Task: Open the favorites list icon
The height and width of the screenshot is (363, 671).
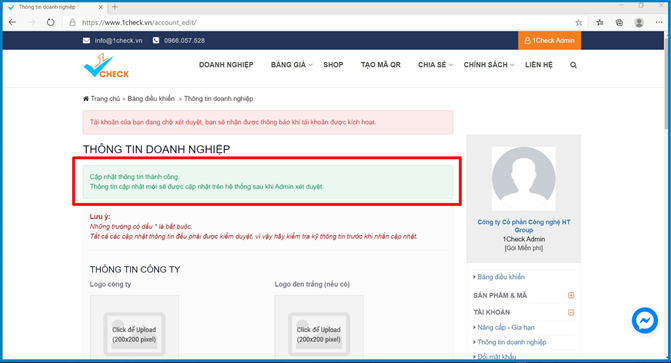Action: click(600, 23)
